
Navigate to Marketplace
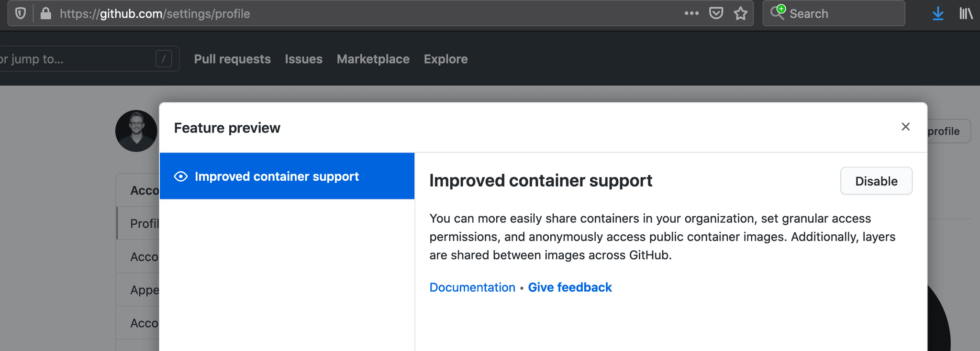click(373, 59)
